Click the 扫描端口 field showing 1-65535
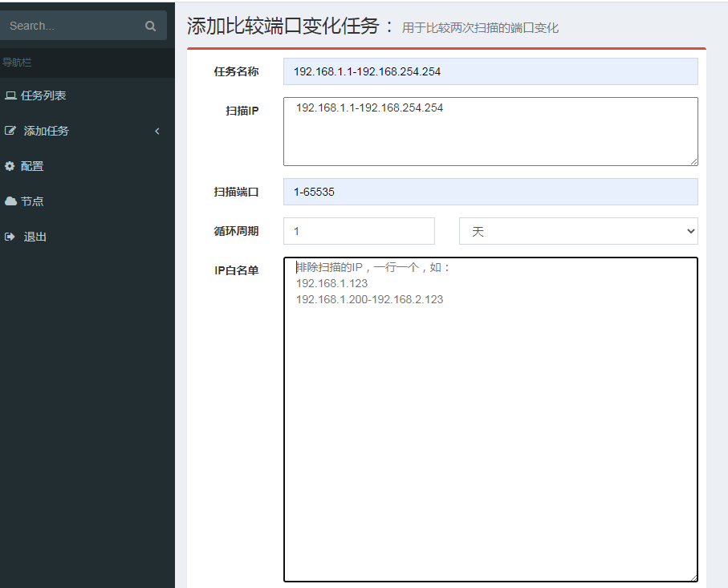Image resolution: width=728 pixels, height=588 pixels. 490,192
